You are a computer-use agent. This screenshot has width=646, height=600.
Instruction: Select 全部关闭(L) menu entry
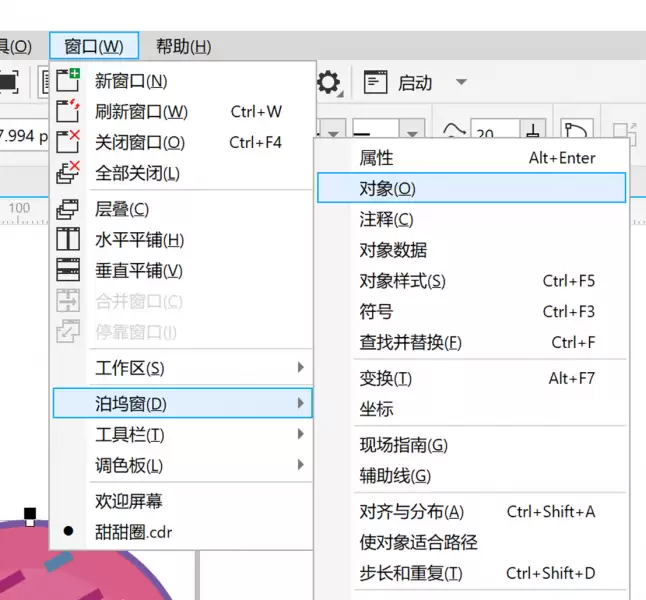[181, 173]
